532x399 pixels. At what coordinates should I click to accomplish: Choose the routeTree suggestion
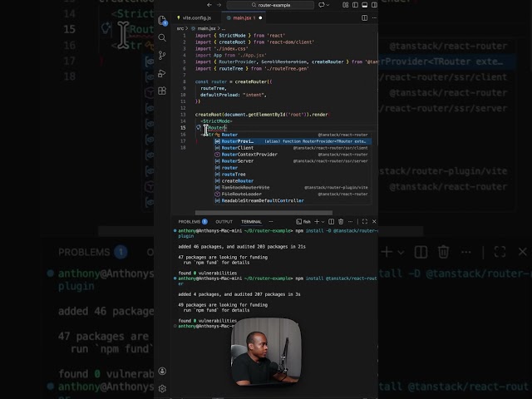[x=293, y=175]
